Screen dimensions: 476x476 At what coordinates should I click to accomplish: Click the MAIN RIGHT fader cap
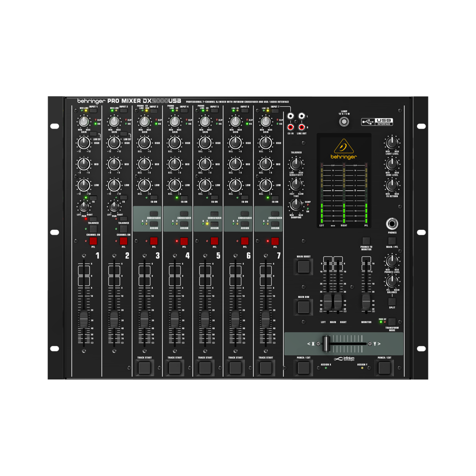[338, 302]
